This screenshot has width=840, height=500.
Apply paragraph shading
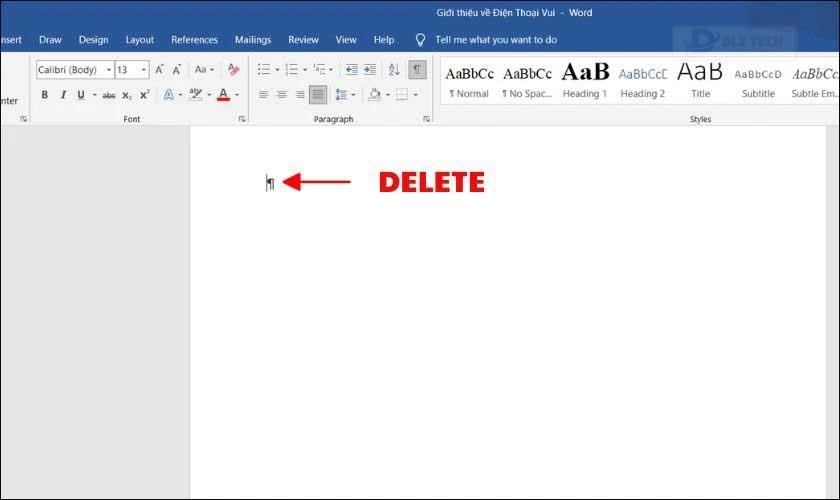(374, 95)
